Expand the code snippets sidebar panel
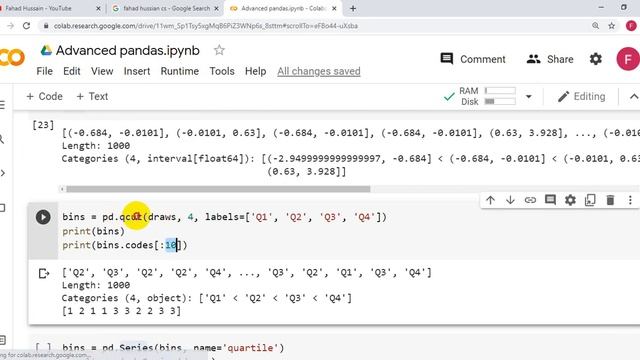Viewport: 640px width, 360px height. [2, 173]
